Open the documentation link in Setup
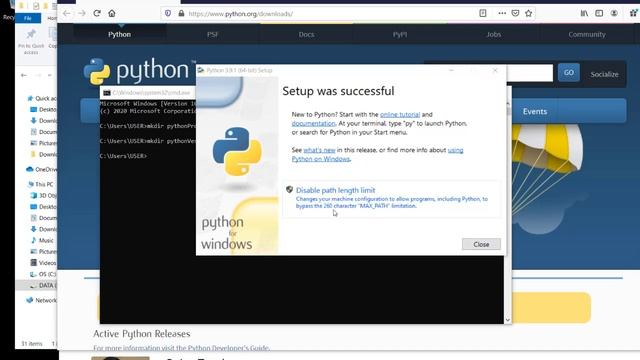Image resolution: width=640 pixels, height=360 pixels. coord(313,123)
